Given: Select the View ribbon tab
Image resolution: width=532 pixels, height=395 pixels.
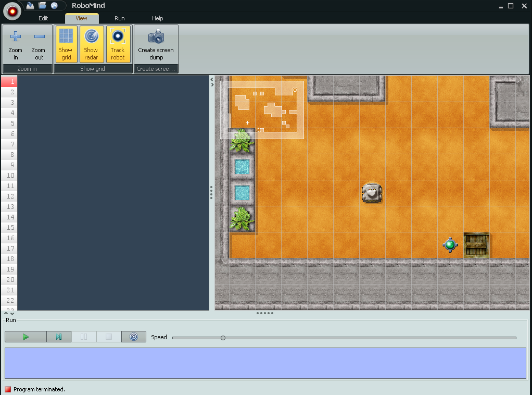Looking at the screenshot, I should [x=81, y=18].
